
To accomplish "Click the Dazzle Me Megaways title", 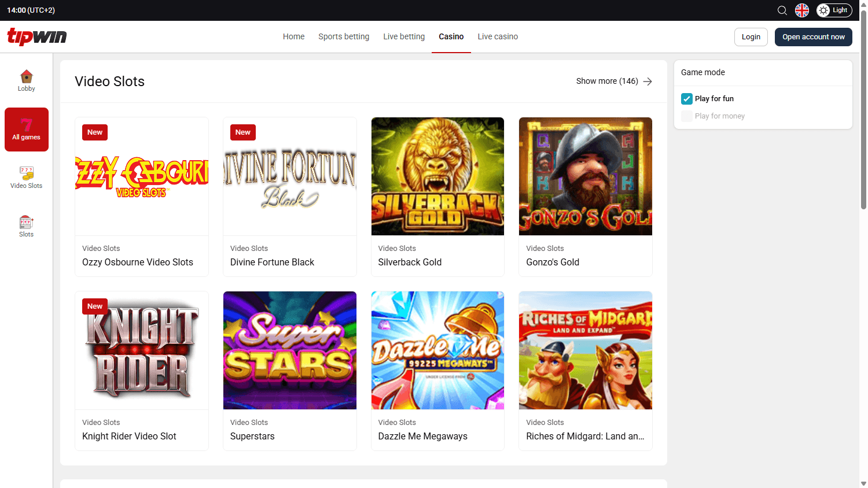I will 423,437.
